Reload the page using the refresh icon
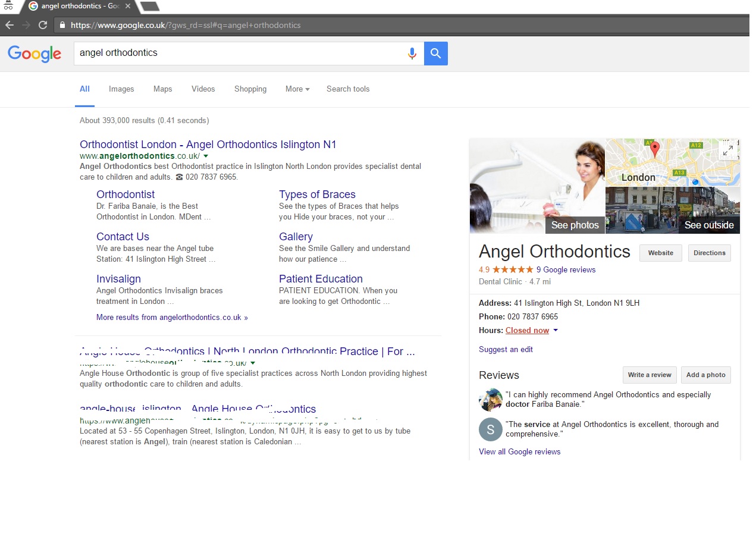The image size is (756, 546). [42, 25]
